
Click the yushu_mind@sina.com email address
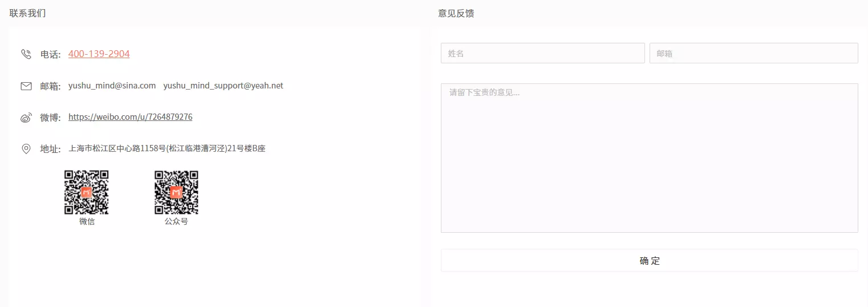[112, 86]
